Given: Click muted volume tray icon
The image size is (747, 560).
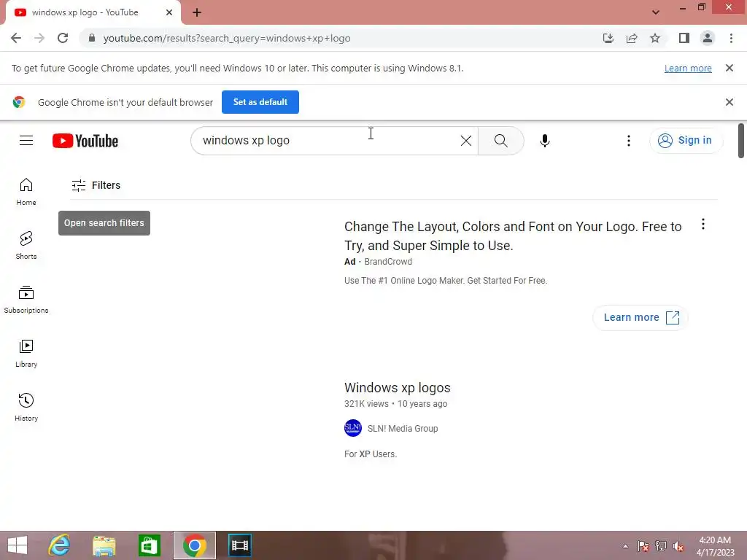Looking at the screenshot, I should click(x=678, y=546).
